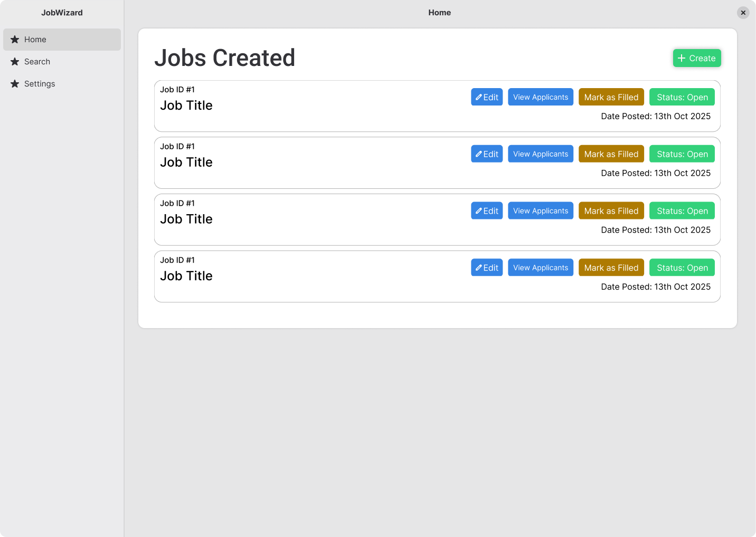Image resolution: width=756 pixels, height=537 pixels.
Task: Click pencil icon in second job's Edit button
Action: (x=479, y=154)
